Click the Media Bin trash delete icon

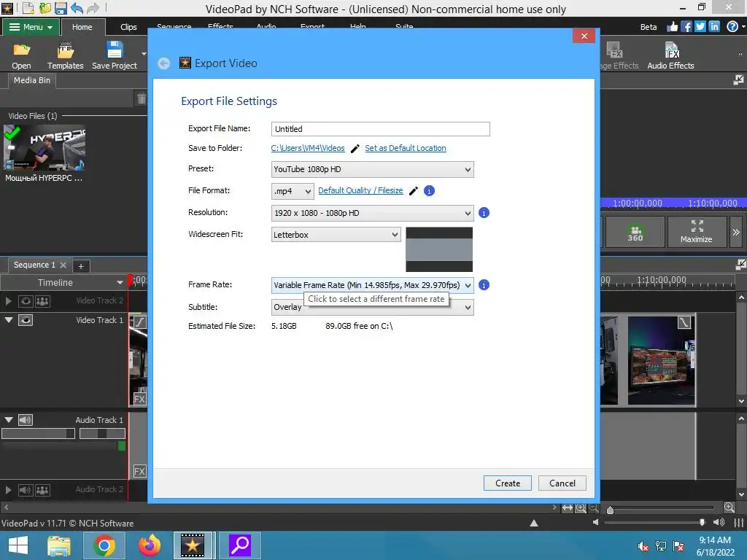click(142, 98)
